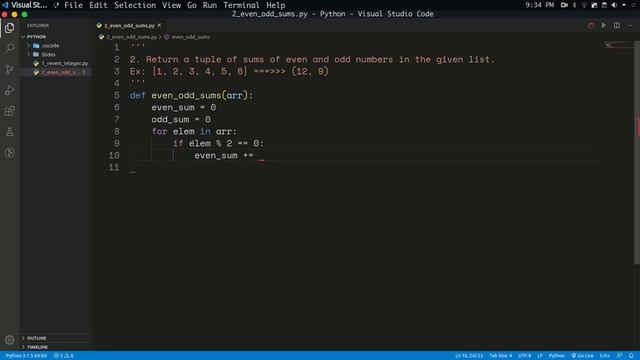Click Tab Size: 4 in status bar
This screenshot has height=360, width=640.
point(500,356)
